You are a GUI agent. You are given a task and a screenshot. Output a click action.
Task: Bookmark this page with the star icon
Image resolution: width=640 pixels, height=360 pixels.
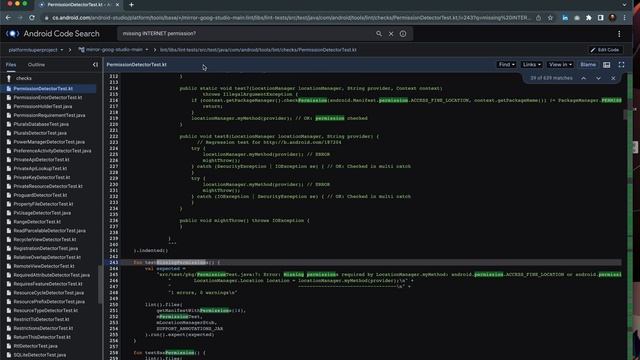coord(550,18)
